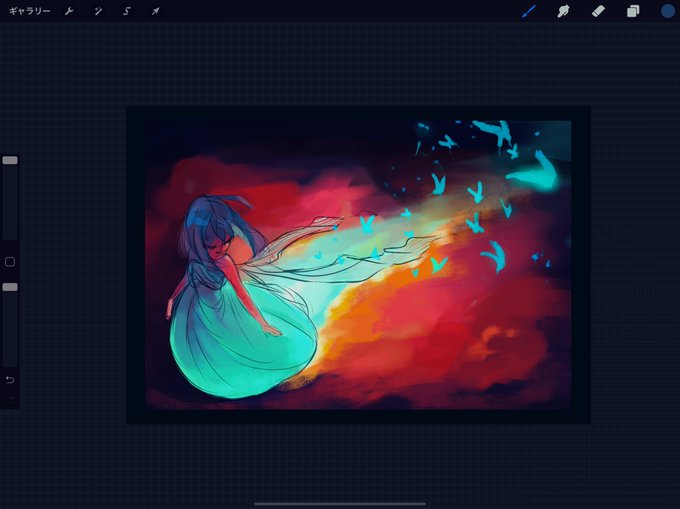The image size is (680, 509).
Task: Open the ギャラリー gallery view
Action: click(x=29, y=11)
